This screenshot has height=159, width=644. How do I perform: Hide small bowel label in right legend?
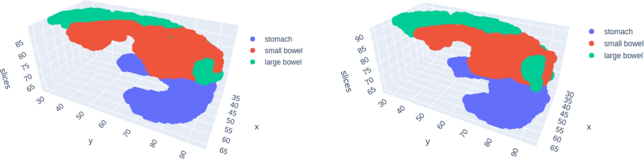point(623,44)
